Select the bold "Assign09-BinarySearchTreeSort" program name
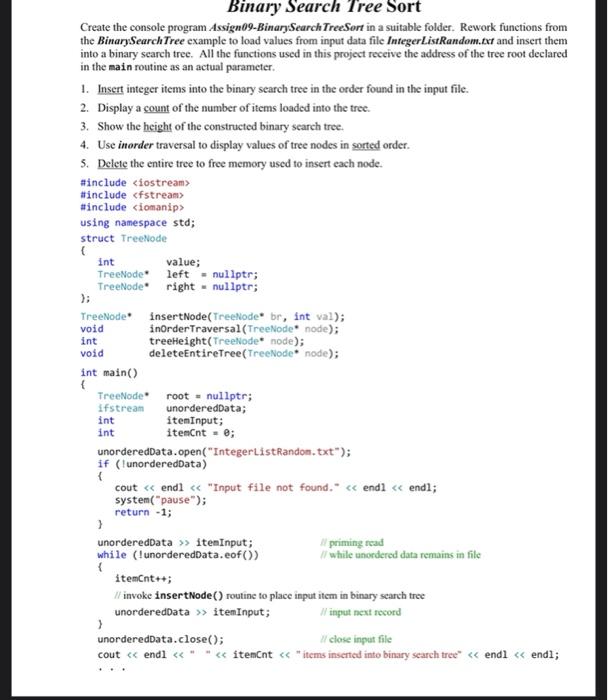 286,27
